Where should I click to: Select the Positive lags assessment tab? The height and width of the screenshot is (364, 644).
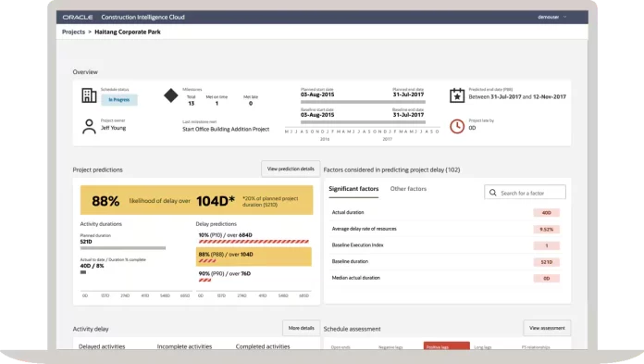446,346
